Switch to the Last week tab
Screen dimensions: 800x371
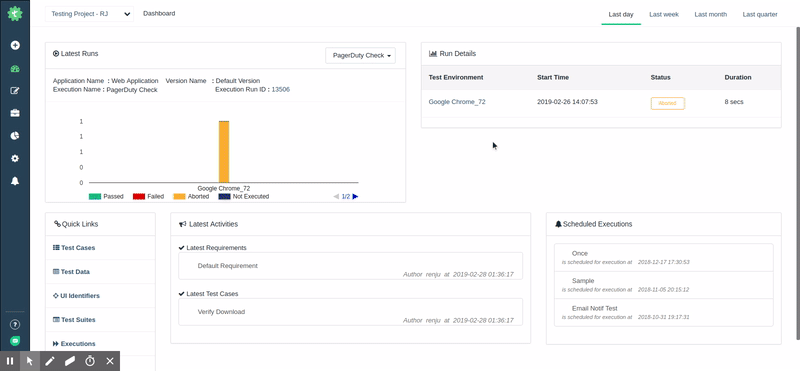(x=664, y=14)
